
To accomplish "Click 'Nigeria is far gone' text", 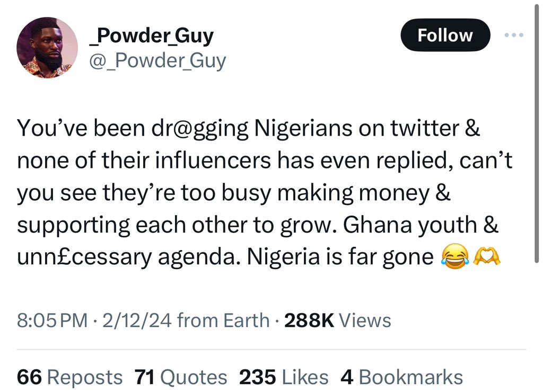I will (x=340, y=257).
